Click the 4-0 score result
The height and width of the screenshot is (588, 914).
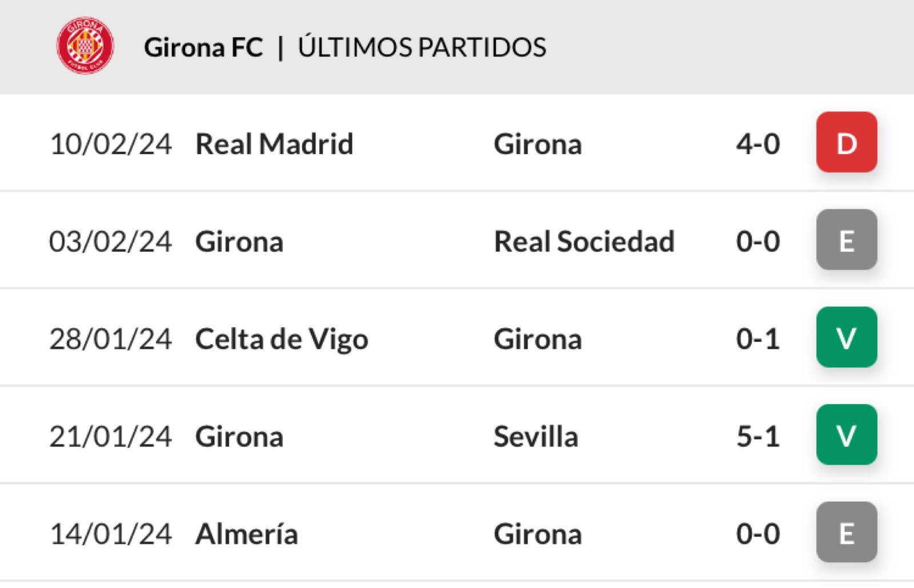pyautogui.click(x=758, y=144)
